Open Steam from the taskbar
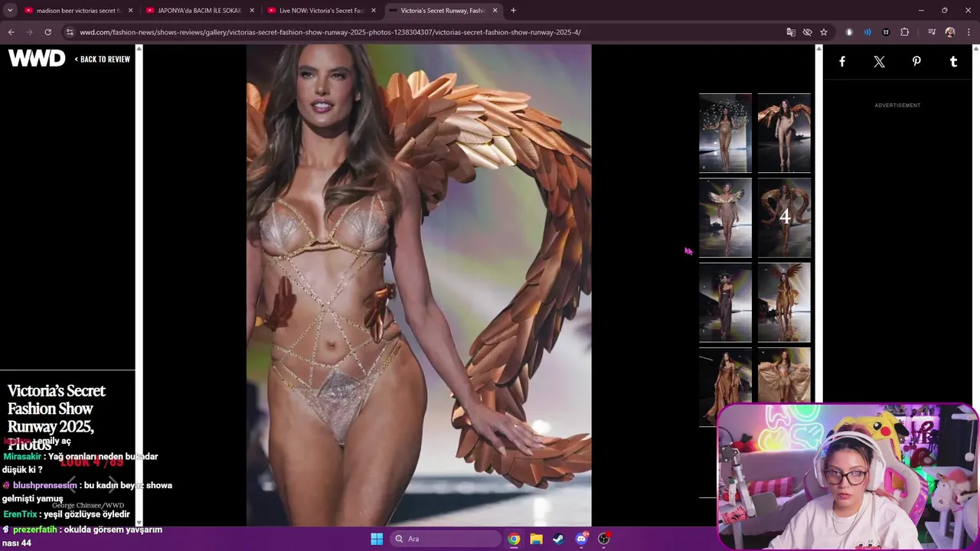The image size is (980, 551). click(558, 539)
